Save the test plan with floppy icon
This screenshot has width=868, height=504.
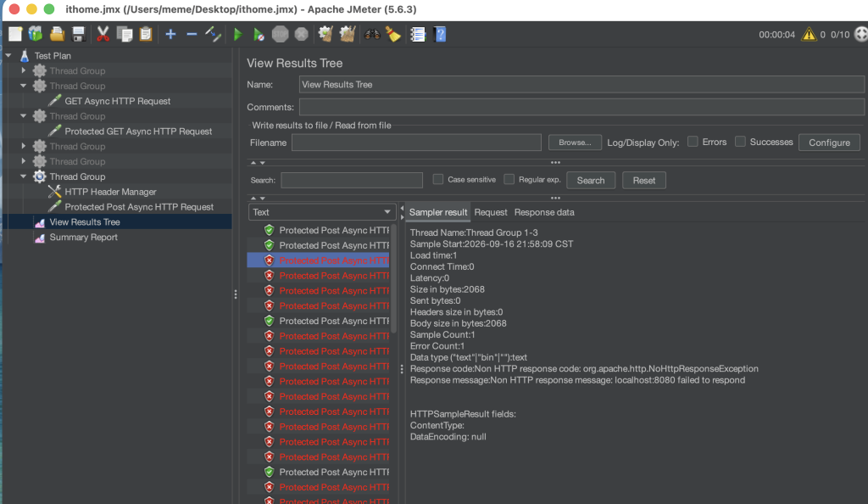(78, 34)
